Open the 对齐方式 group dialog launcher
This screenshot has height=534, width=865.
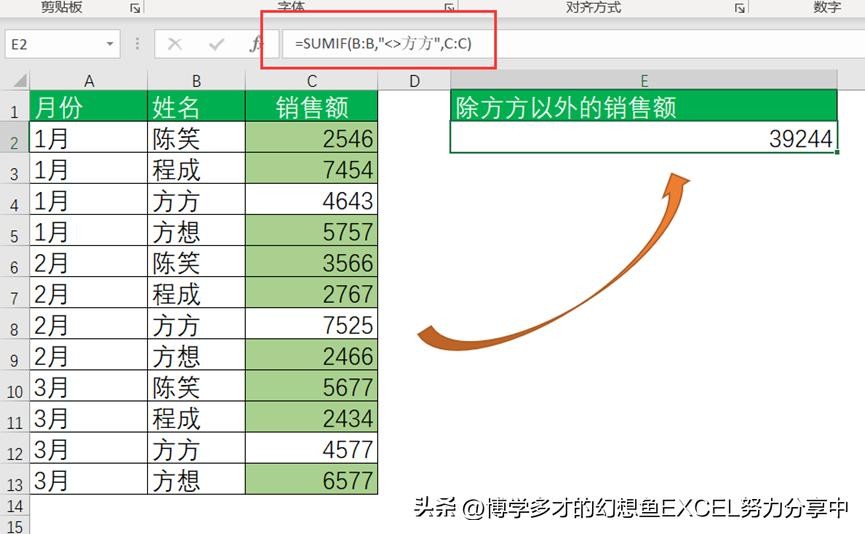click(740, 8)
